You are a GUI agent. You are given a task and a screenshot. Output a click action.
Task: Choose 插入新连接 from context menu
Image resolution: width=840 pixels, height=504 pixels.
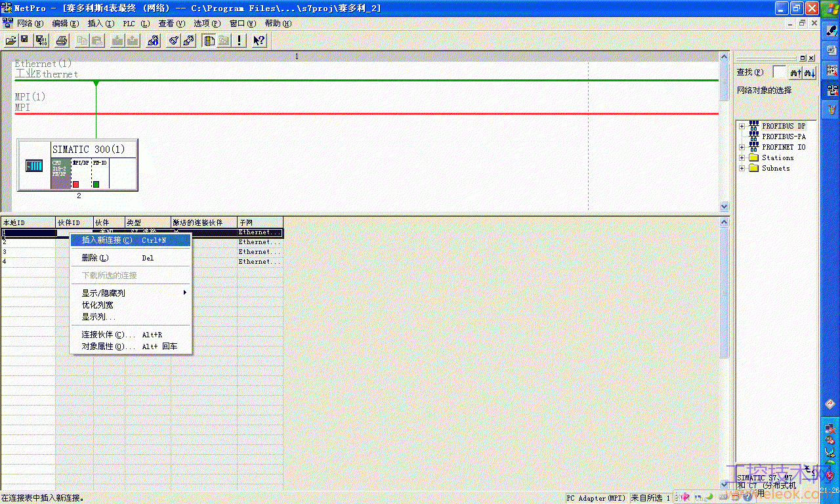(x=131, y=240)
